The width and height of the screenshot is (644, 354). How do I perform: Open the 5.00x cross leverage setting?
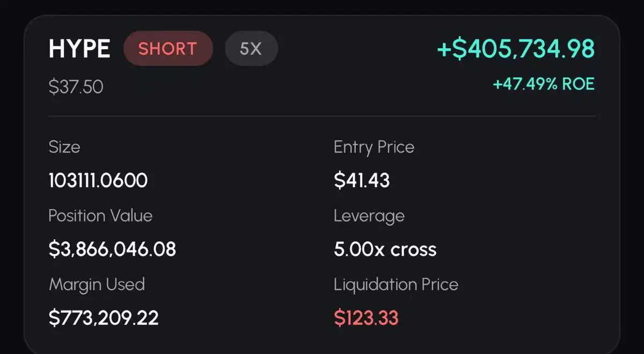pyautogui.click(x=385, y=249)
